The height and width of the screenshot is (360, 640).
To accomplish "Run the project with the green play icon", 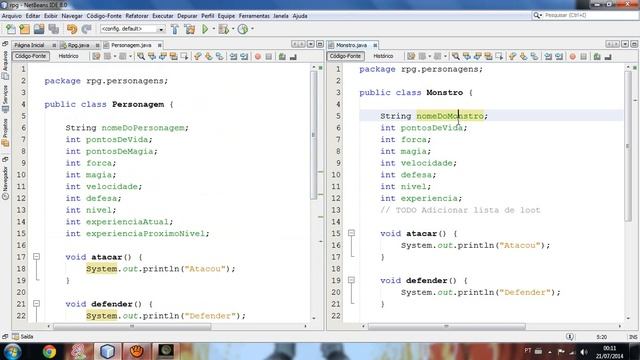I will (x=205, y=29).
